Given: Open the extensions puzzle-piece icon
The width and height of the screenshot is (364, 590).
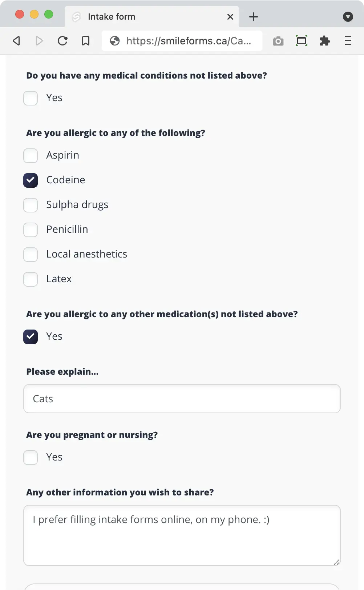Looking at the screenshot, I should click(x=325, y=41).
